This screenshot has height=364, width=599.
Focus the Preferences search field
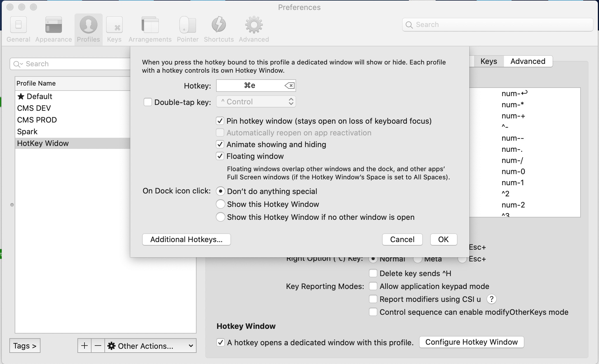tap(498, 25)
